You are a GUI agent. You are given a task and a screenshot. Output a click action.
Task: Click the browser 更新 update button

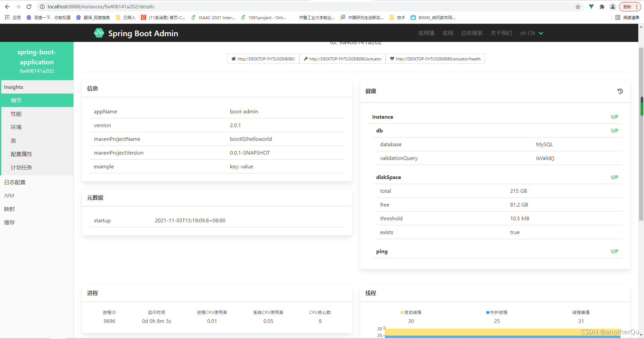tap(629, 7)
